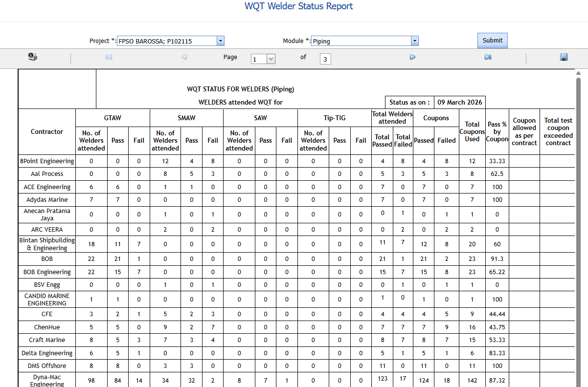Screen dimensions: 588x387
Task: Go to the first page of report
Action: coord(109,57)
